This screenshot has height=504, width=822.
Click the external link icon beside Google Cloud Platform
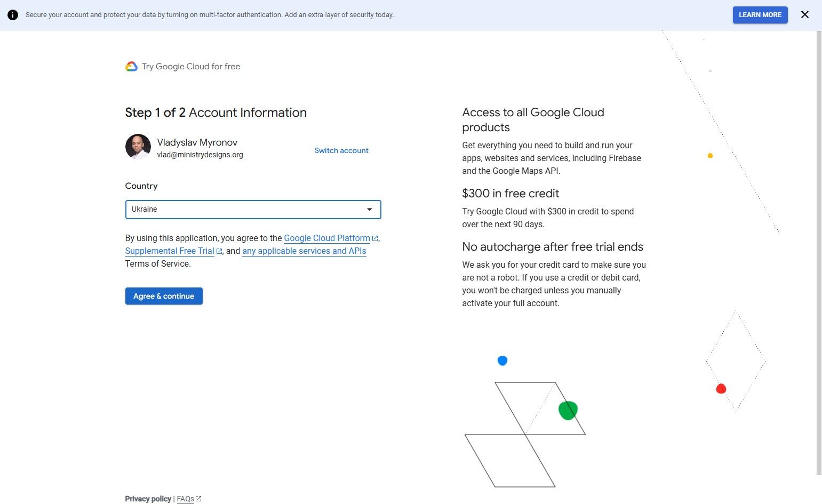375,238
